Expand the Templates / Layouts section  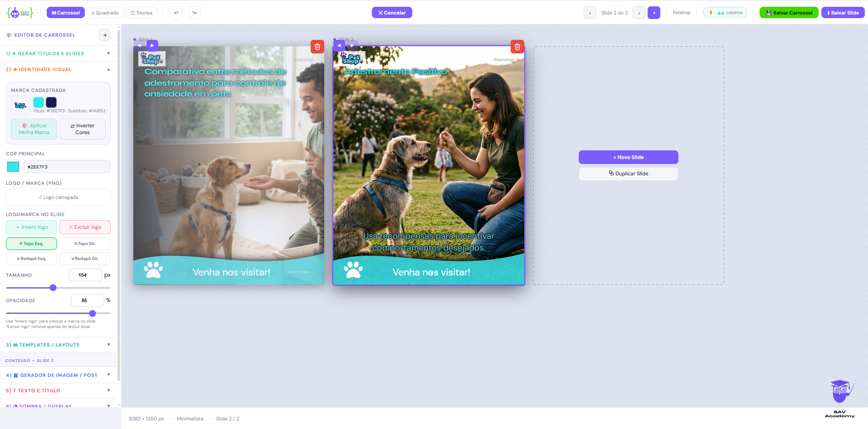[x=58, y=345]
